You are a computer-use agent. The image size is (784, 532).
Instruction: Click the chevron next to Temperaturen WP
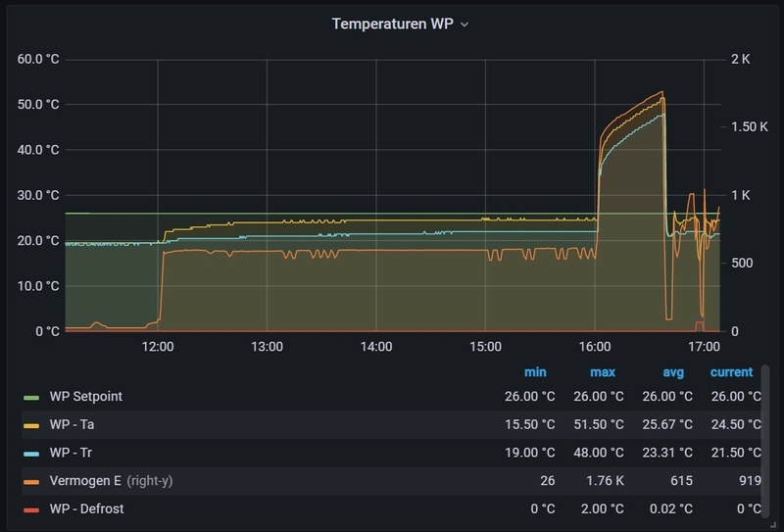(x=465, y=24)
